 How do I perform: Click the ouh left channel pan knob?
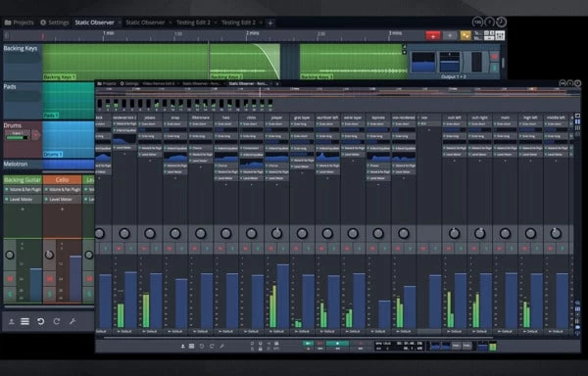tap(454, 233)
